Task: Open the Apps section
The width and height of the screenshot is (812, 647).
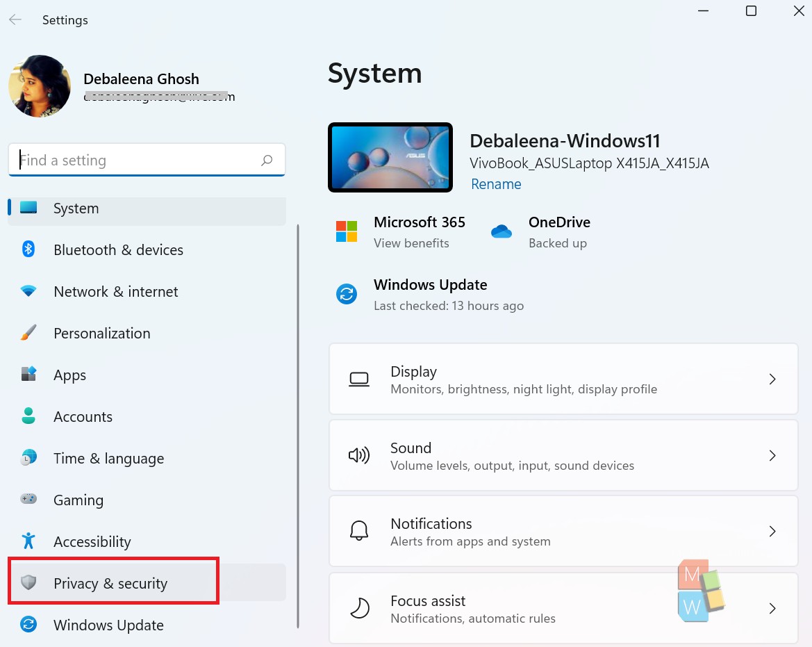Action: 147,375
